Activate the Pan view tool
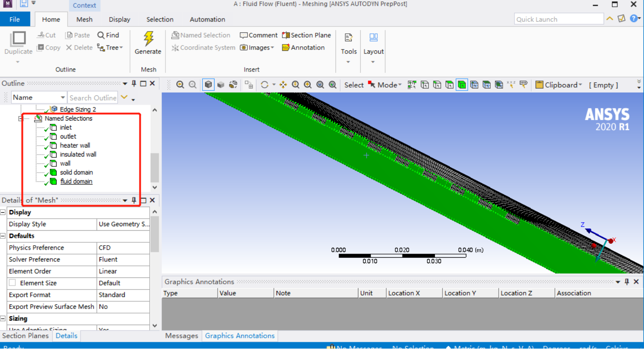 click(x=283, y=85)
